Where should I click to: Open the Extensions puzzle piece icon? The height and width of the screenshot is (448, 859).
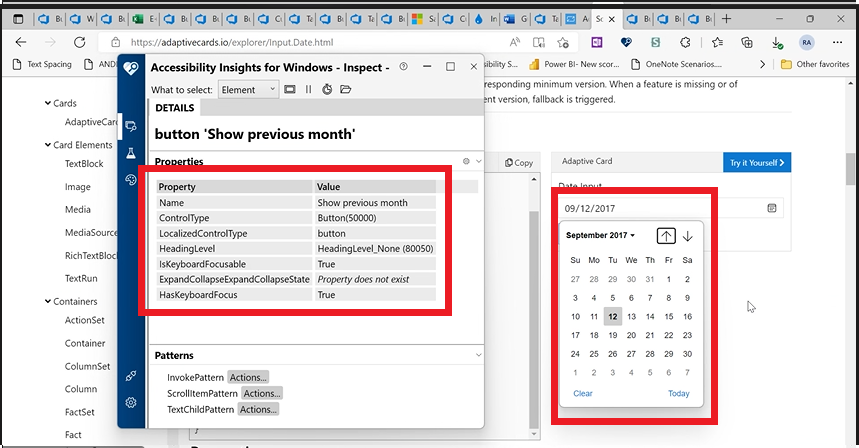(685, 42)
